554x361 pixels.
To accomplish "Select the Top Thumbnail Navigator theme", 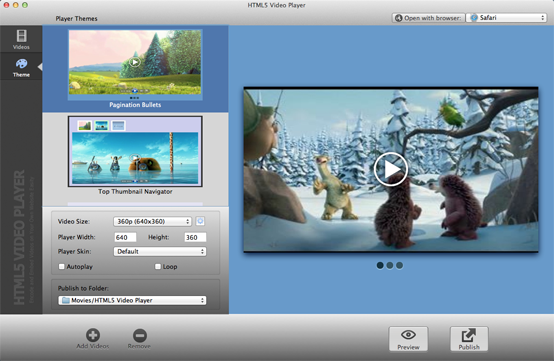I will tap(135, 151).
